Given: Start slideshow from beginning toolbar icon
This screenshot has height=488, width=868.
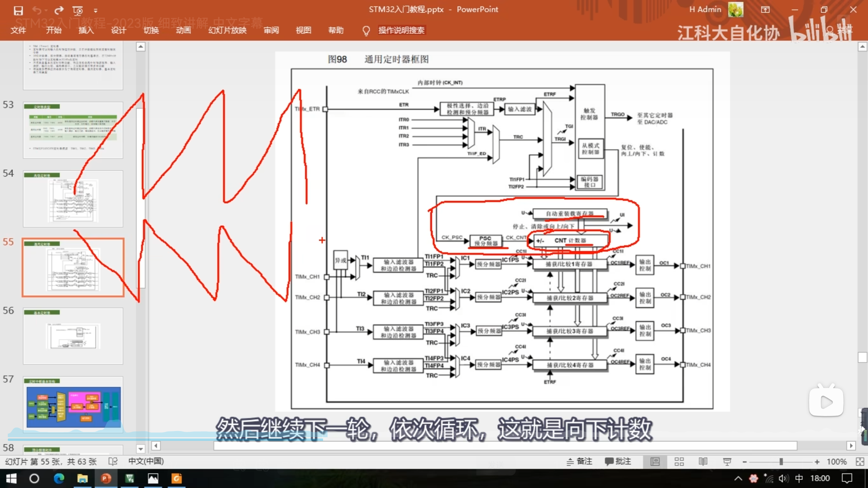Looking at the screenshot, I should (x=78, y=11).
